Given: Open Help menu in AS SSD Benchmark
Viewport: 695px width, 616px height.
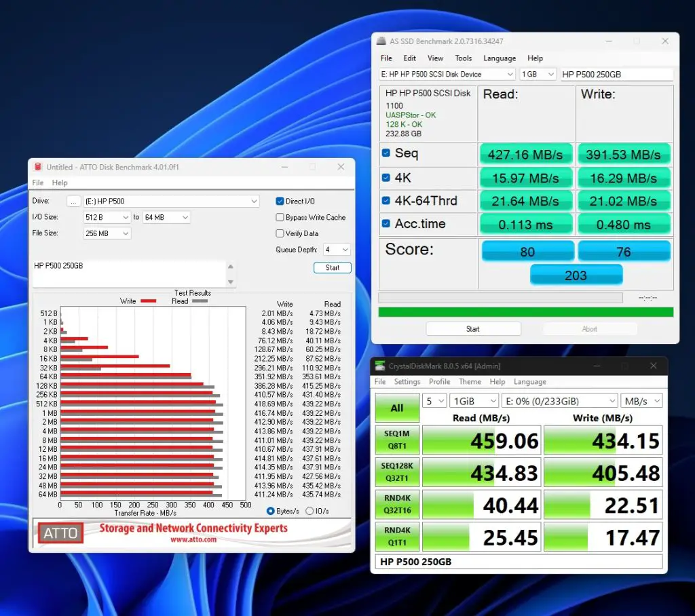Looking at the screenshot, I should (535, 58).
